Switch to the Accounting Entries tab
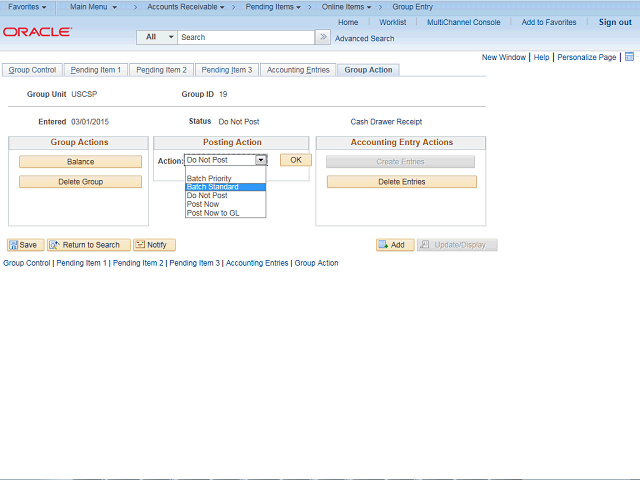Image resolution: width=640 pixels, height=480 pixels. [298, 70]
